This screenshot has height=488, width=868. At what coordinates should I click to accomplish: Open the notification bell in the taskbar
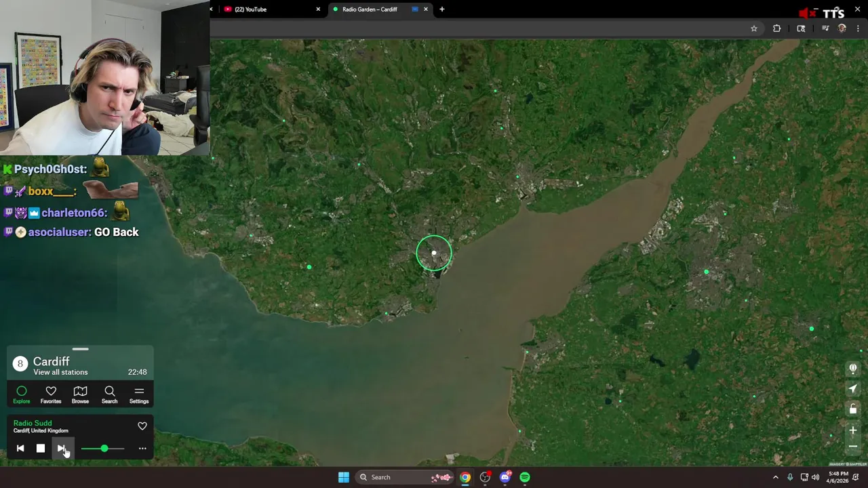click(x=856, y=477)
